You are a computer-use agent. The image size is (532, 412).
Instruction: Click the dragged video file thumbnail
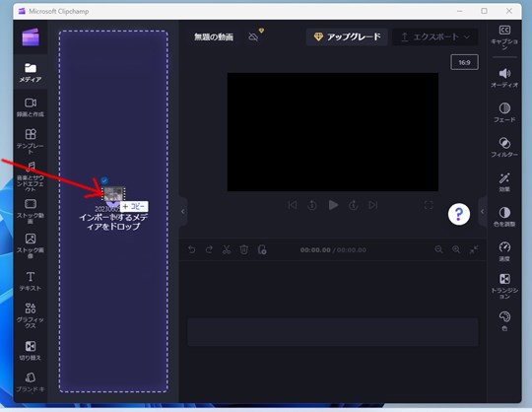coord(113,194)
